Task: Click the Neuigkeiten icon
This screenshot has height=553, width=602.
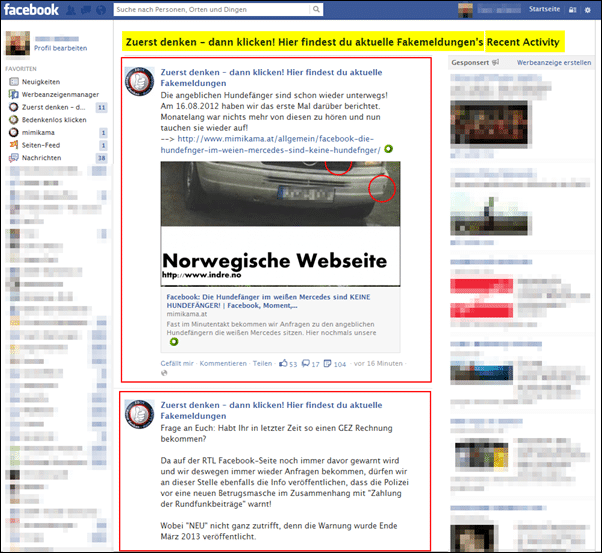Action: (14, 82)
